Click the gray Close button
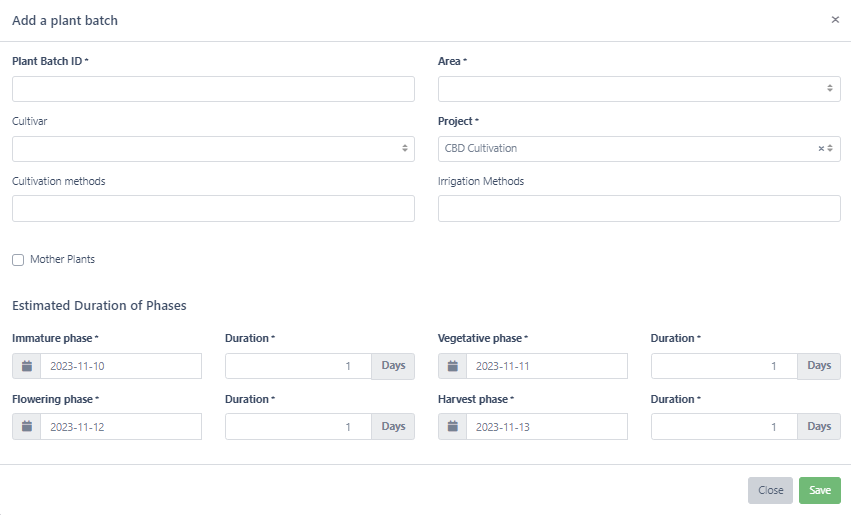 coord(770,490)
